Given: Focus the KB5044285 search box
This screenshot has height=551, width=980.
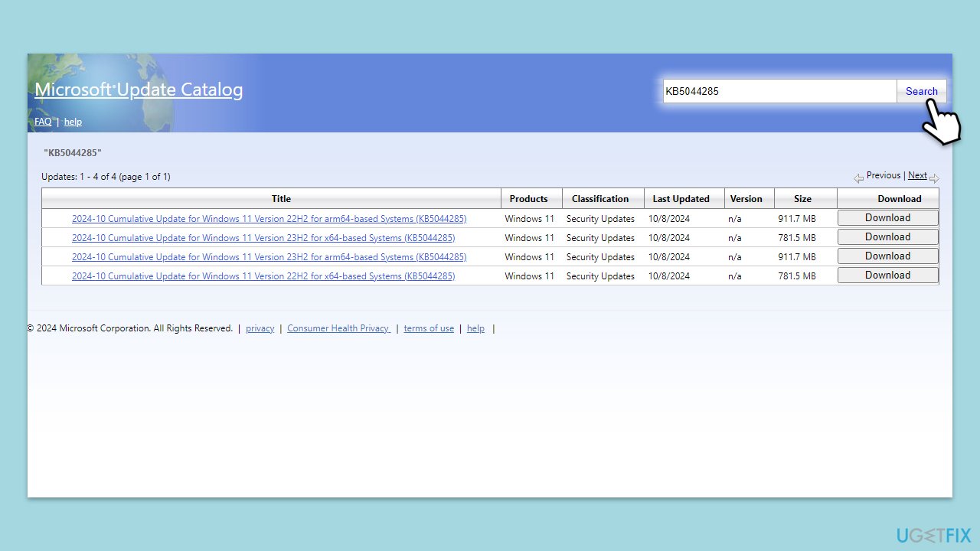Looking at the screenshot, I should 779,91.
